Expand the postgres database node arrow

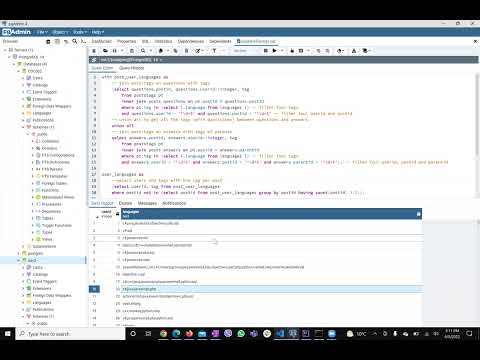tap(19, 253)
